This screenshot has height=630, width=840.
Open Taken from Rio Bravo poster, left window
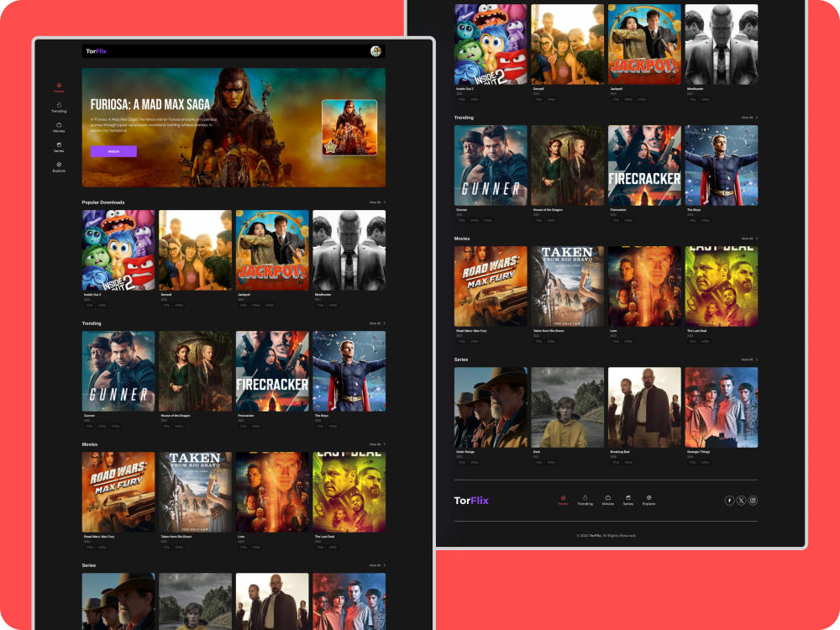(196, 492)
